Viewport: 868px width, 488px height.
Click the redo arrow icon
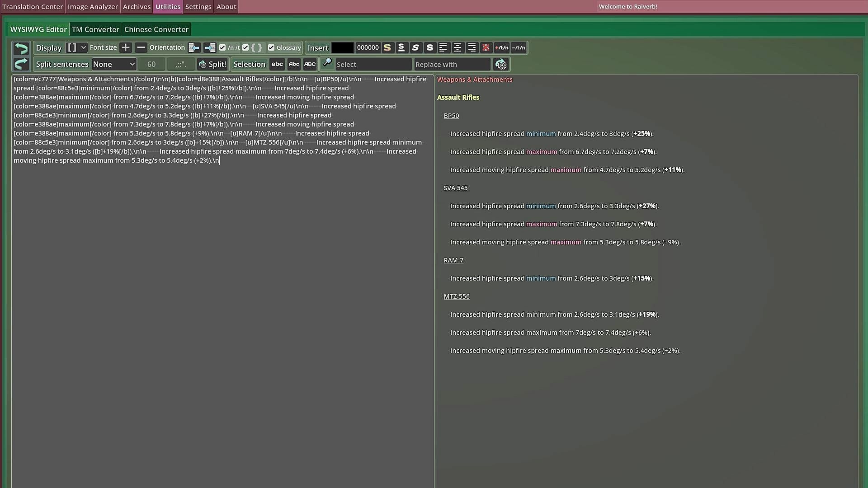pos(20,64)
